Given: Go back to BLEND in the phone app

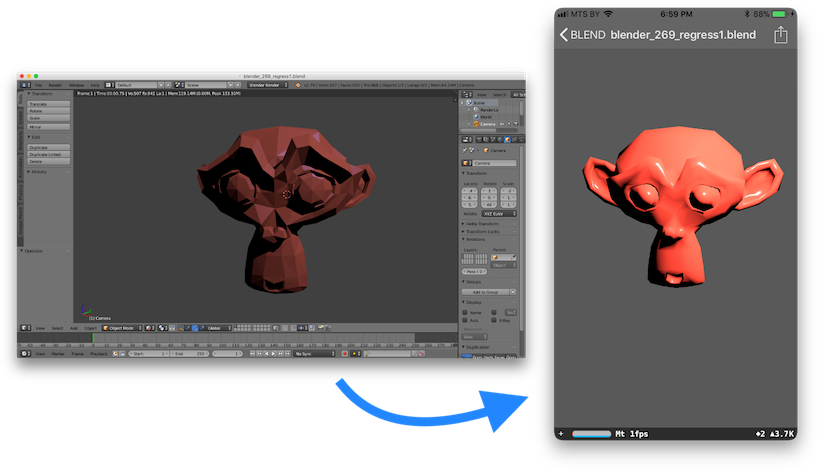Looking at the screenshot, I should click(x=582, y=35).
